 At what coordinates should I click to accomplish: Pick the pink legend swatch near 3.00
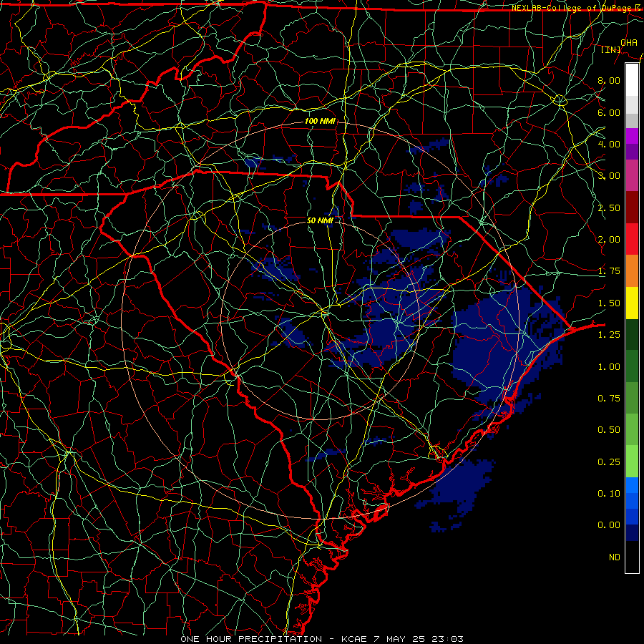[632, 176]
